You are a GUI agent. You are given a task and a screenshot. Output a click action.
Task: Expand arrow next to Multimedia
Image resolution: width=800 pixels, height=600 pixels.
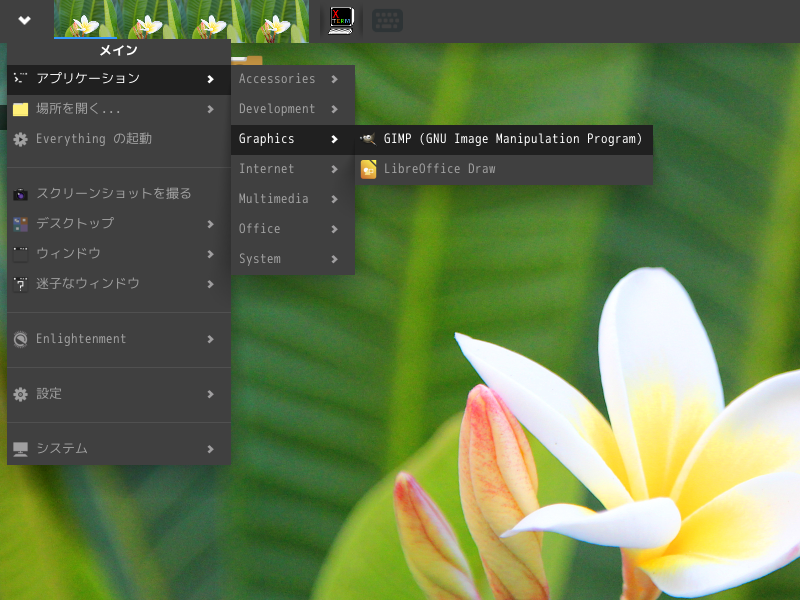click(x=334, y=199)
